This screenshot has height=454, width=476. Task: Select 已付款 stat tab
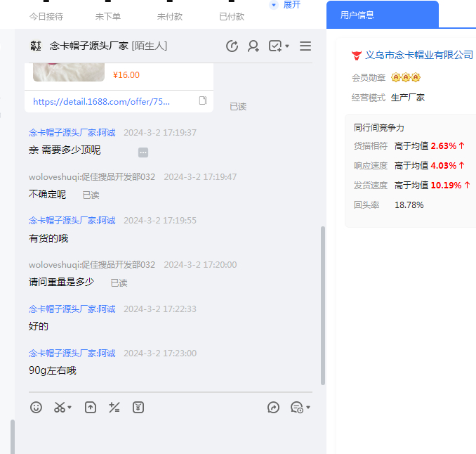tap(232, 16)
